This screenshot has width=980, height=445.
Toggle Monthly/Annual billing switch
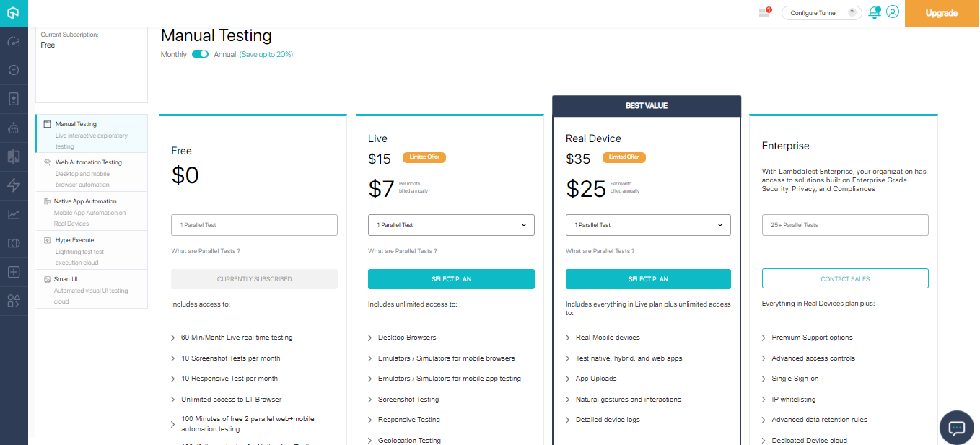tap(201, 54)
